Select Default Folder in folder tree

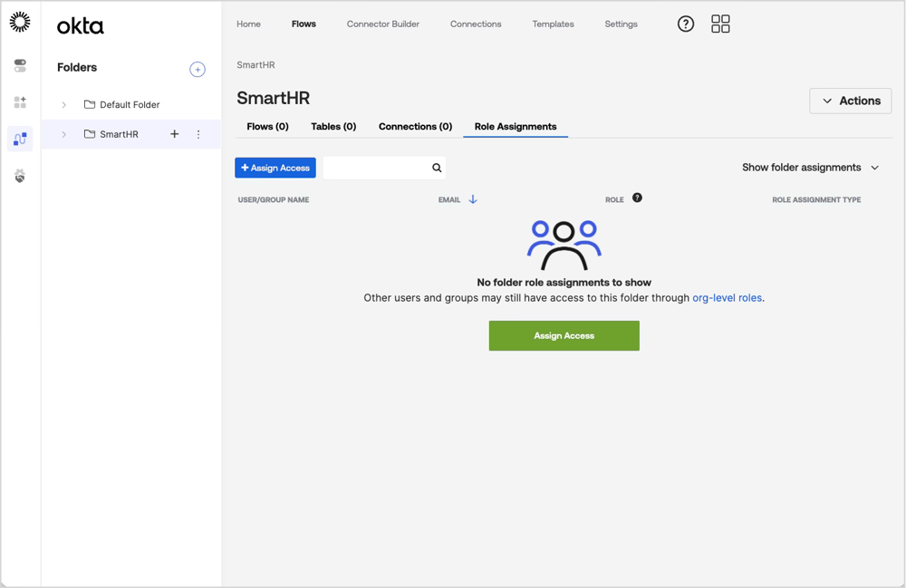(x=130, y=104)
